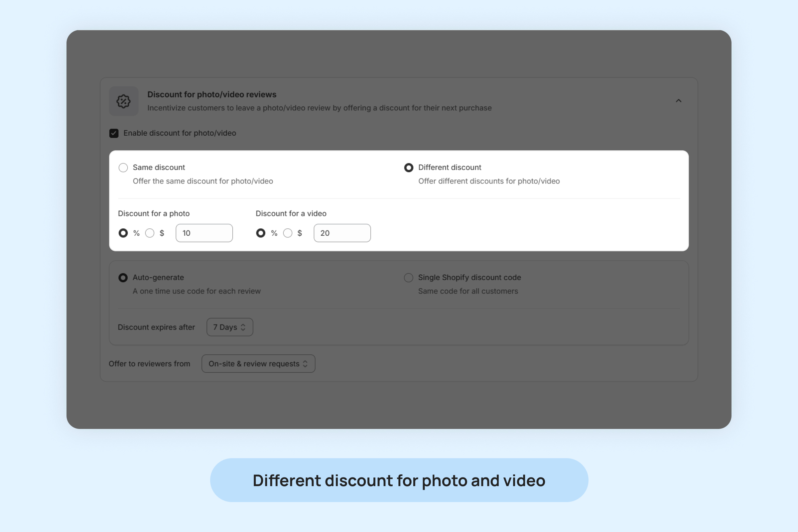
Task: Collapse the discount section with chevron
Action: pos(679,101)
